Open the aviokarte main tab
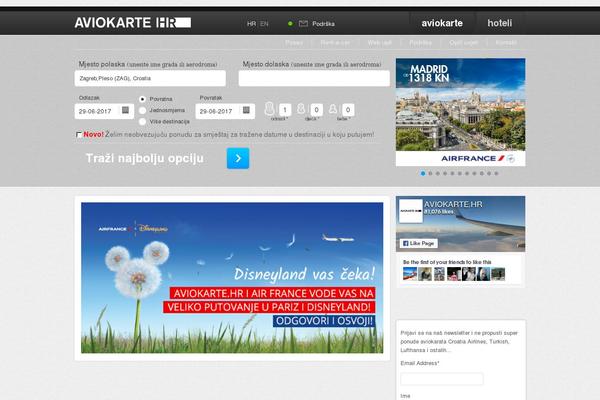This screenshot has width=600, height=400. point(442,23)
